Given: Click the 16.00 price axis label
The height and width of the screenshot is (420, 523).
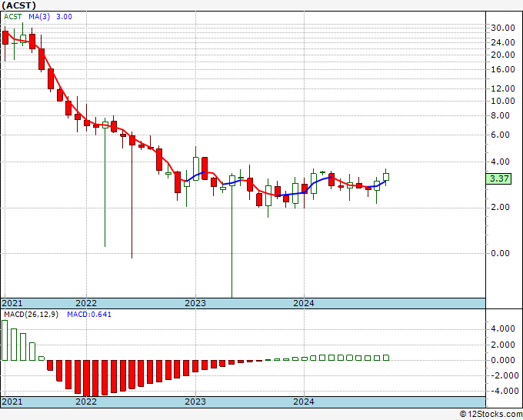Looking at the screenshot, I should click(503, 70).
